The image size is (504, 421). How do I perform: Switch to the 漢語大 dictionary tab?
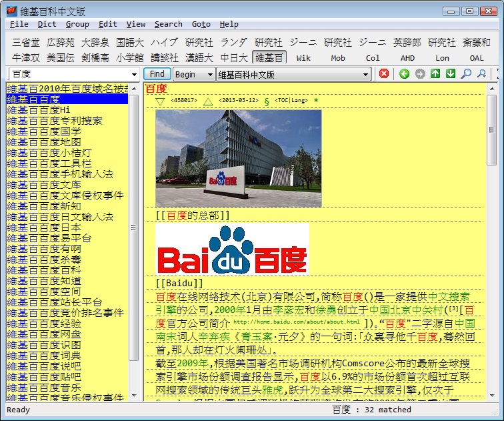199,58
